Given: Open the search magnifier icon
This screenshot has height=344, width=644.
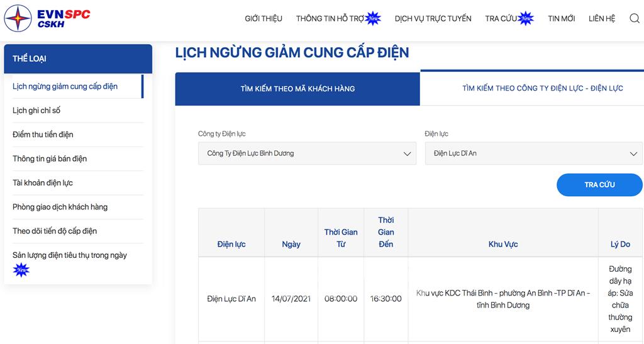Looking at the screenshot, I should click(x=634, y=18).
